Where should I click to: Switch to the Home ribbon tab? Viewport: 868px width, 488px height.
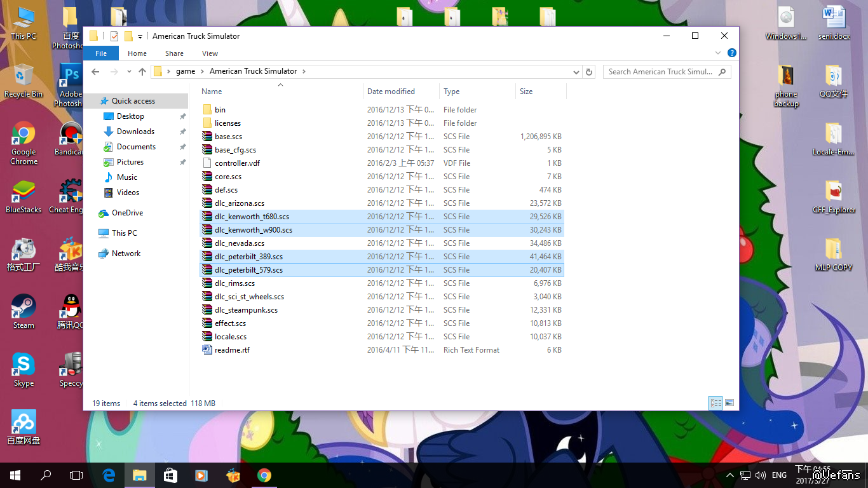click(x=137, y=53)
